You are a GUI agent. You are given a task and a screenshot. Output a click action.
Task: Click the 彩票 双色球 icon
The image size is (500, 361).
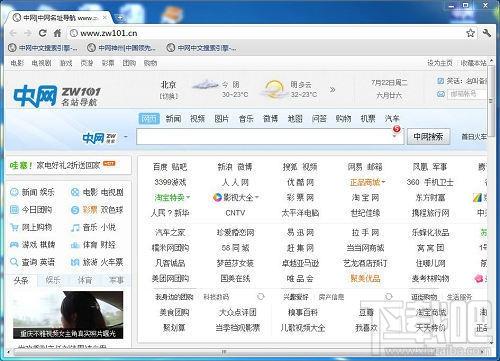pyautogui.click(x=75, y=210)
